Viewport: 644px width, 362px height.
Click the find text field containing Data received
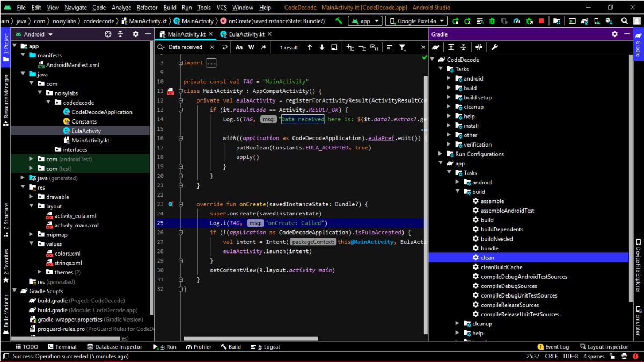tap(185, 47)
